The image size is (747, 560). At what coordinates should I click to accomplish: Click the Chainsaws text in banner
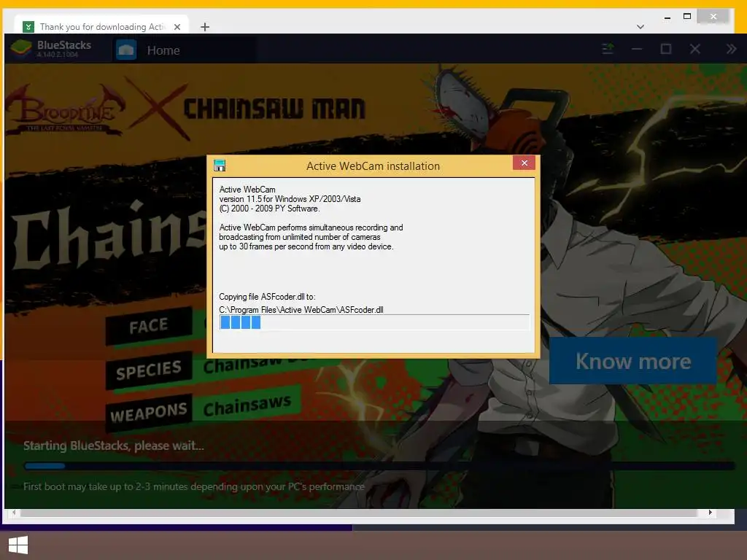click(247, 406)
